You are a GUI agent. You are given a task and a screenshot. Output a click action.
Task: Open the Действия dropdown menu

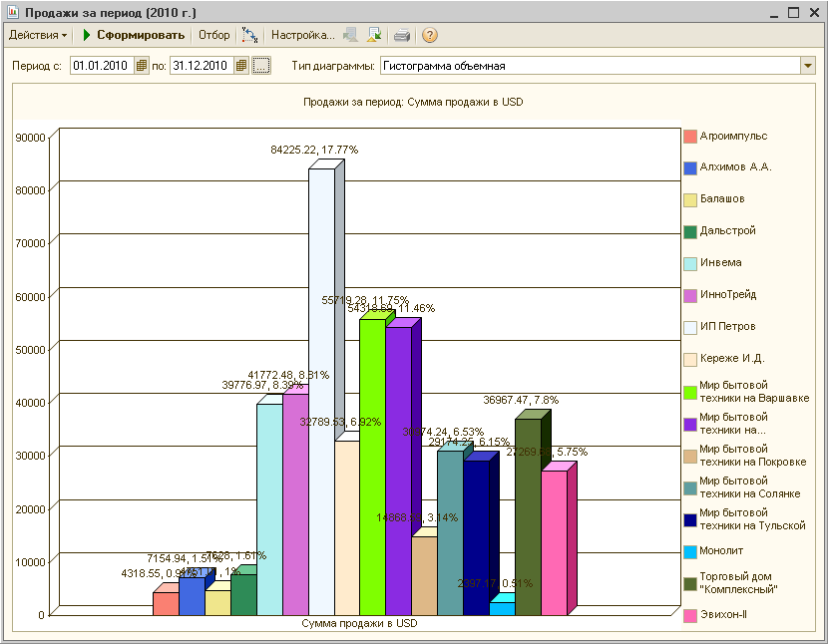[38, 35]
